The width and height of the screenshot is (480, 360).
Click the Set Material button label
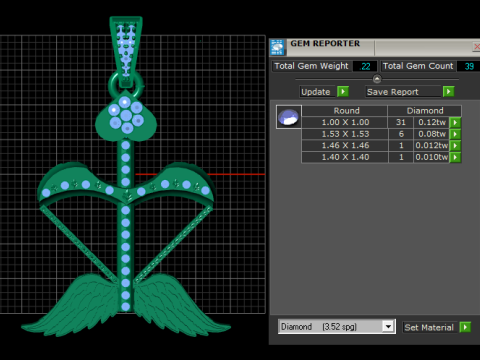pos(430,327)
